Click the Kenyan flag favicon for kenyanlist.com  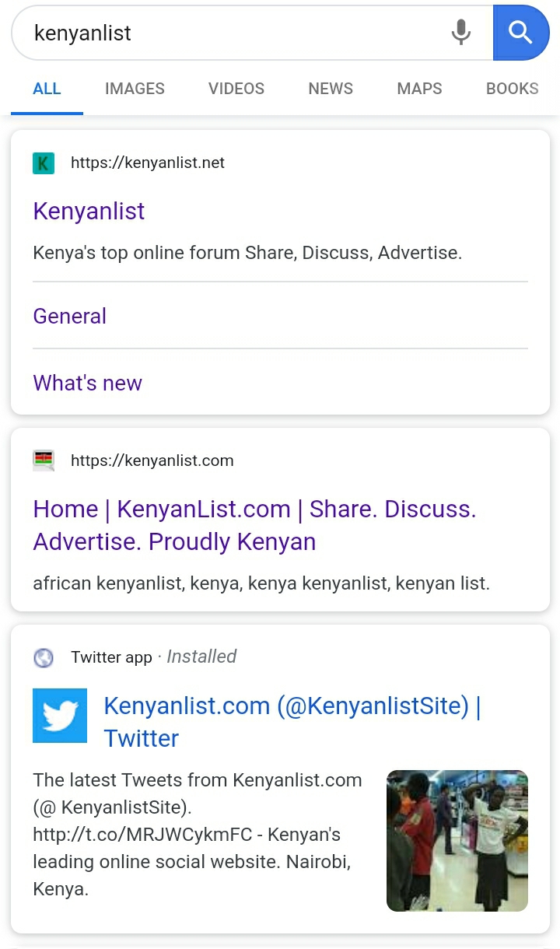44,460
